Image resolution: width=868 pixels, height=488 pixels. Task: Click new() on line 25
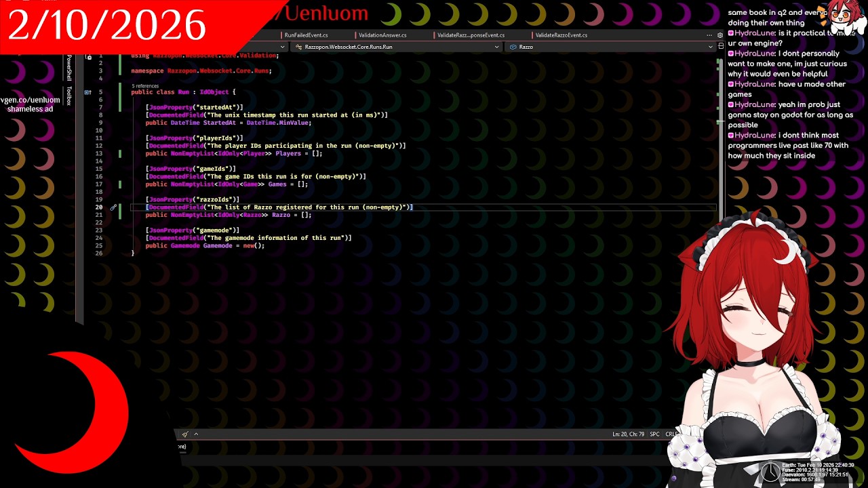252,246
